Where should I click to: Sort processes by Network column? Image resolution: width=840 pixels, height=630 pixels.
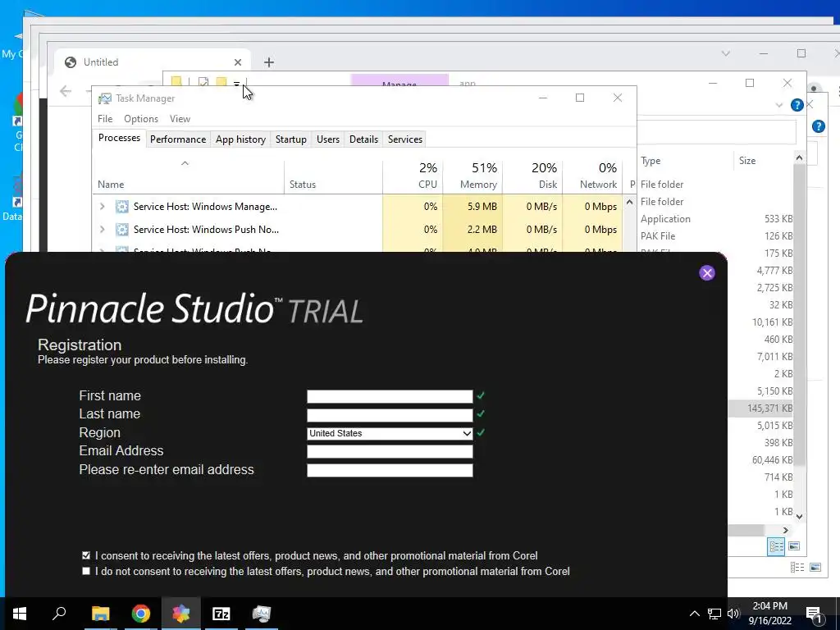pos(593,177)
